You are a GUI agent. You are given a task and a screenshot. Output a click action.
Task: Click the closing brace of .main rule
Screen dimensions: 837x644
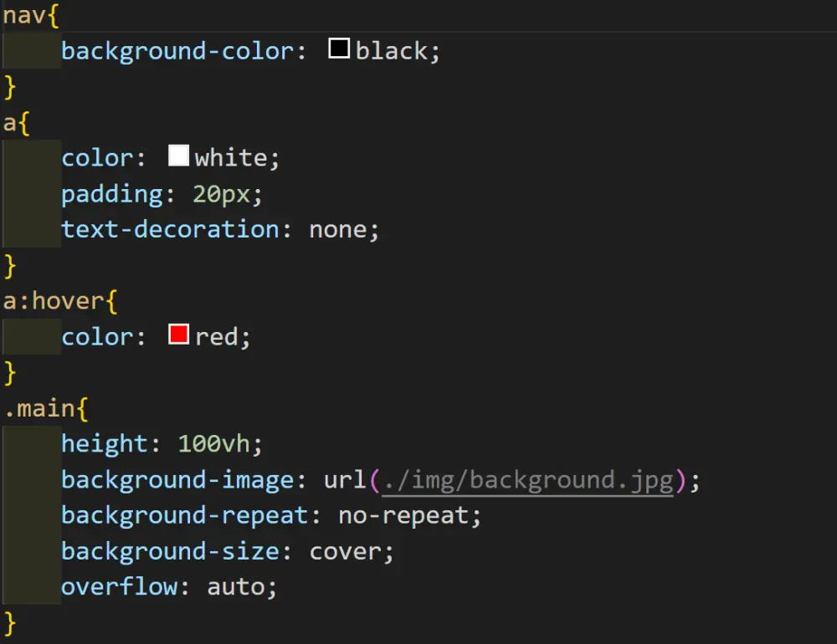pyautogui.click(x=9, y=623)
